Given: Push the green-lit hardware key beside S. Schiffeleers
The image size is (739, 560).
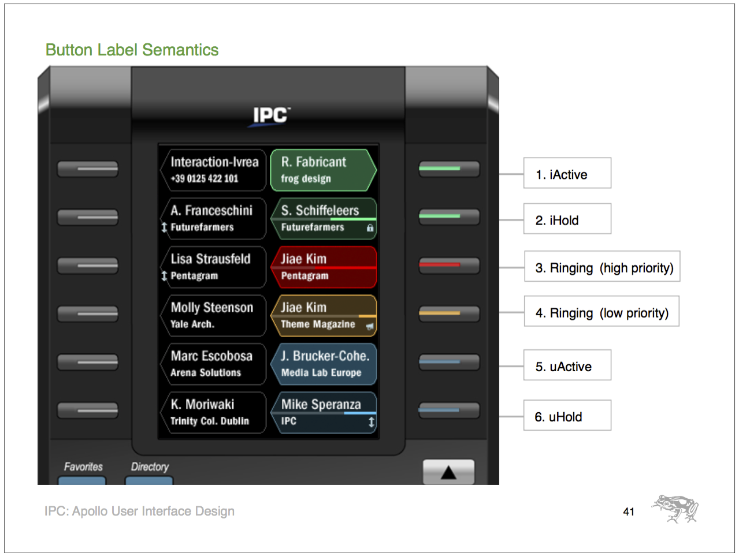Looking at the screenshot, I should (x=449, y=216).
